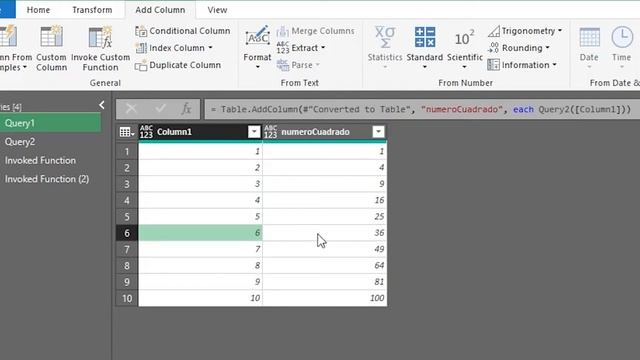The height and width of the screenshot is (360, 640).
Task: Click the Standard dropdown arrow
Action: [425, 67]
